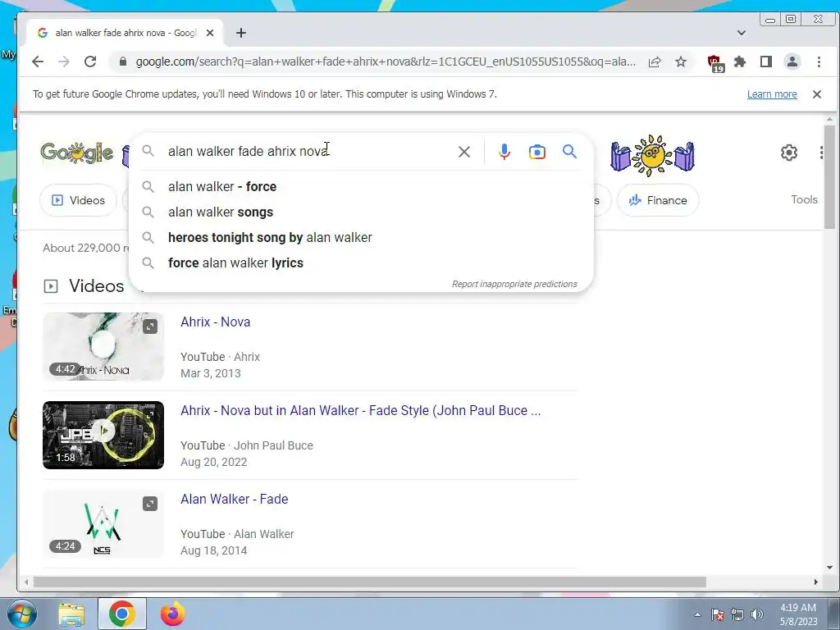The height and width of the screenshot is (630, 840).
Task: Open the Chrome three-dot menu
Action: (x=819, y=62)
